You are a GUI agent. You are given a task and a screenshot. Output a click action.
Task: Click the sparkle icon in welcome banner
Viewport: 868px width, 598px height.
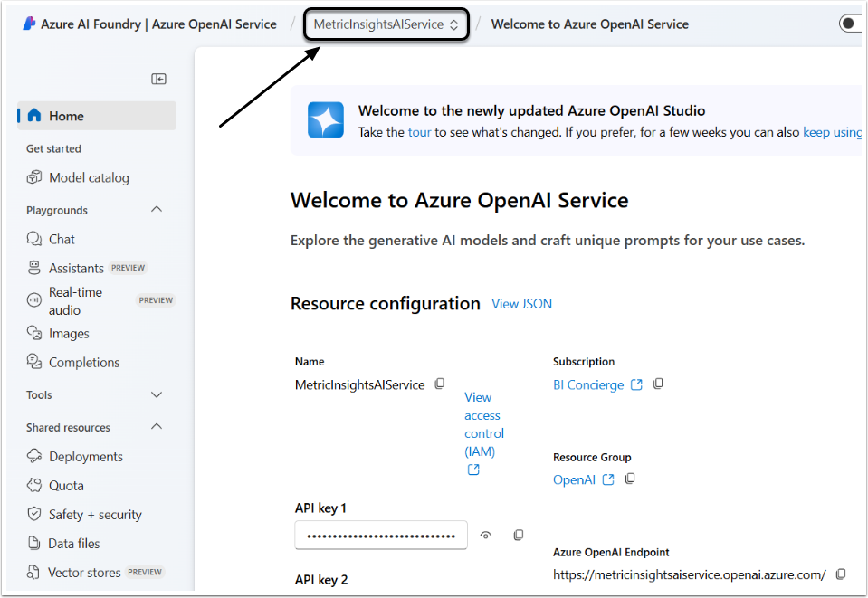(x=326, y=119)
